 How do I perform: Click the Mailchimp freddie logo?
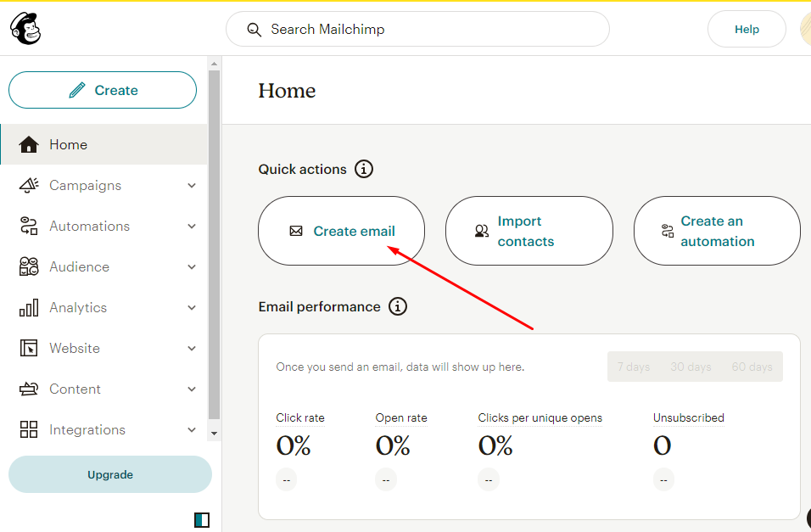25,28
